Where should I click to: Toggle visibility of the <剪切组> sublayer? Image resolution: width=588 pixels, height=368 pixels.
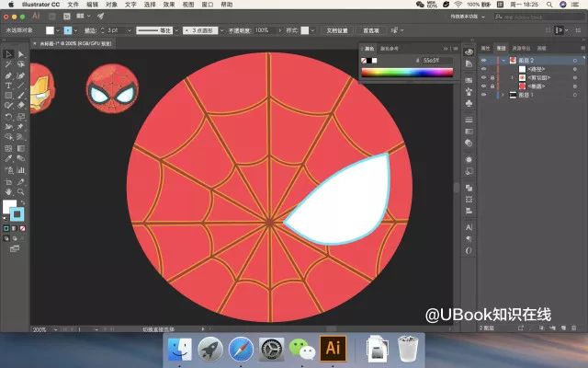[484, 77]
